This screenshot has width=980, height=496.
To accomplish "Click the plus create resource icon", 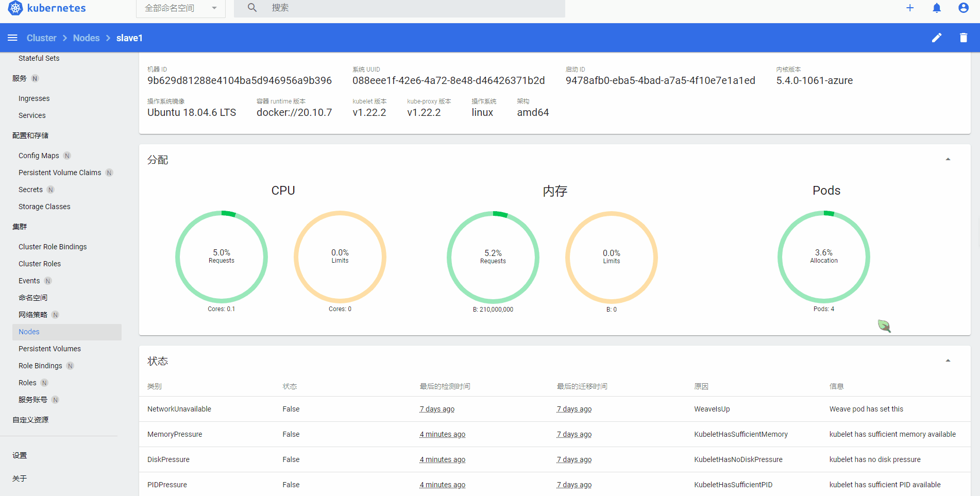I will point(910,8).
